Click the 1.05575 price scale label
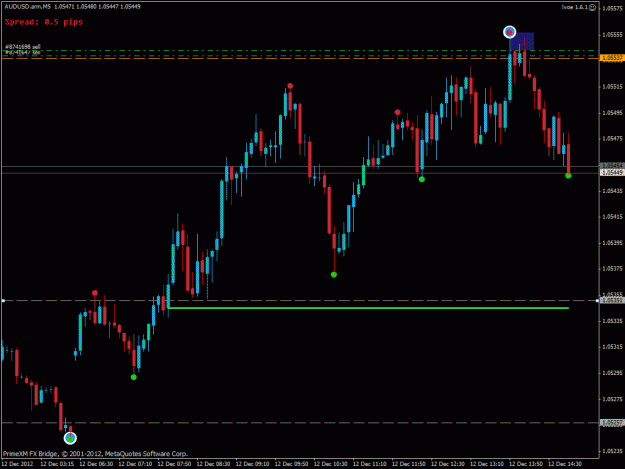This screenshot has height=469, width=625. pos(612,8)
